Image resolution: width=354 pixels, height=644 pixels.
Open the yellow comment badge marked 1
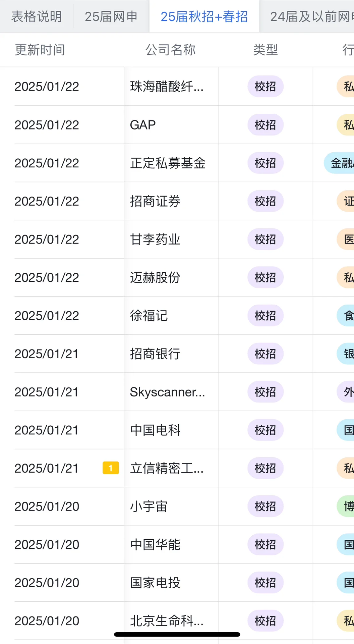pyautogui.click(x=111, y=468)
